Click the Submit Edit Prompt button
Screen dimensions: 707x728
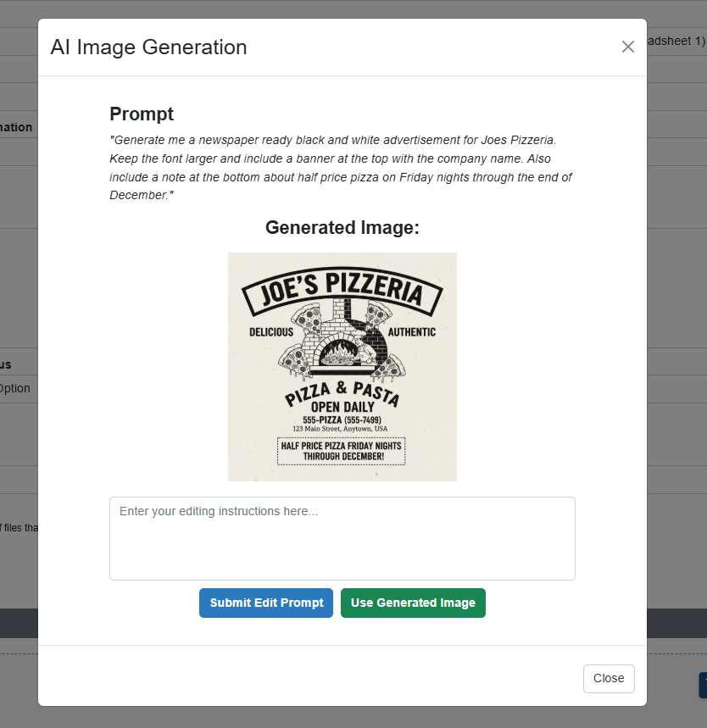266,603
